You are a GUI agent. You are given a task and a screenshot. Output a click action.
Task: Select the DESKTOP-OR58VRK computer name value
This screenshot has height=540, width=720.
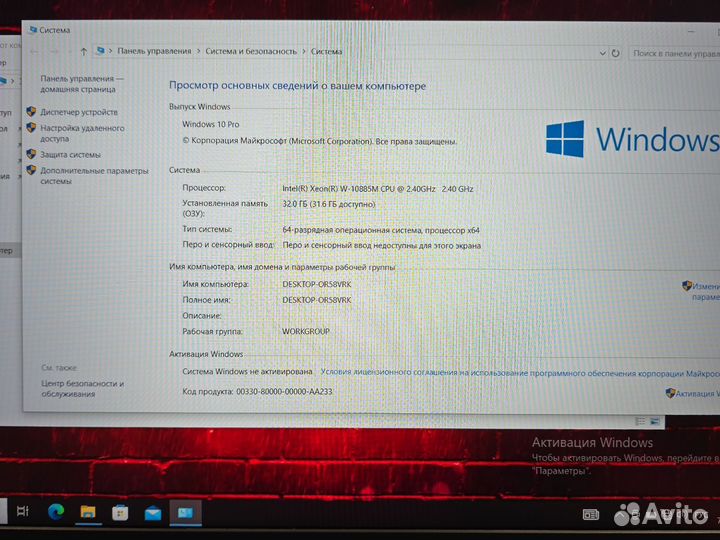pyautogui.click(x=317, y=284)
